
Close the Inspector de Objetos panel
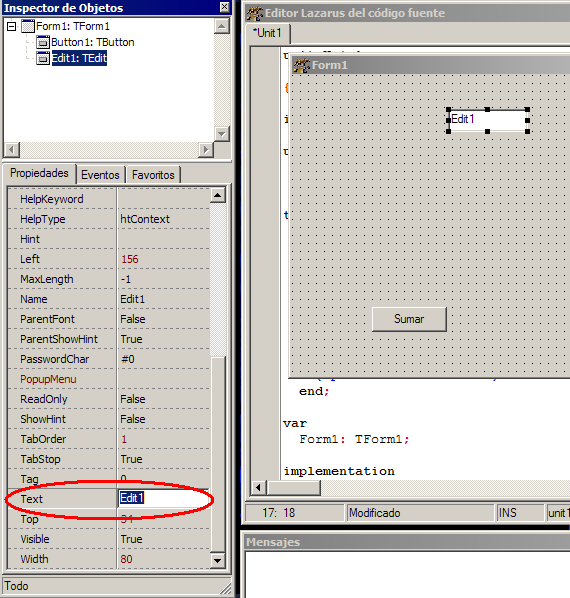tap(225, 7)
